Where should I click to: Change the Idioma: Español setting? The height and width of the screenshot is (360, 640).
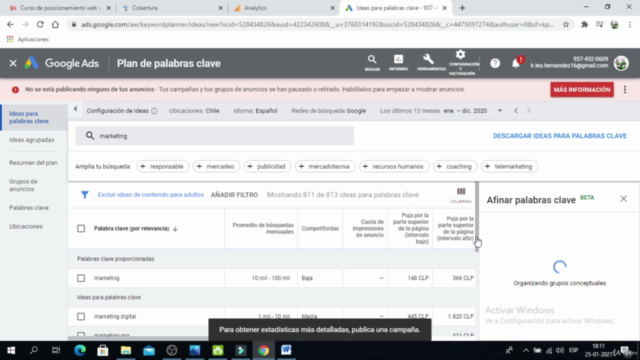tap(255, 111)
